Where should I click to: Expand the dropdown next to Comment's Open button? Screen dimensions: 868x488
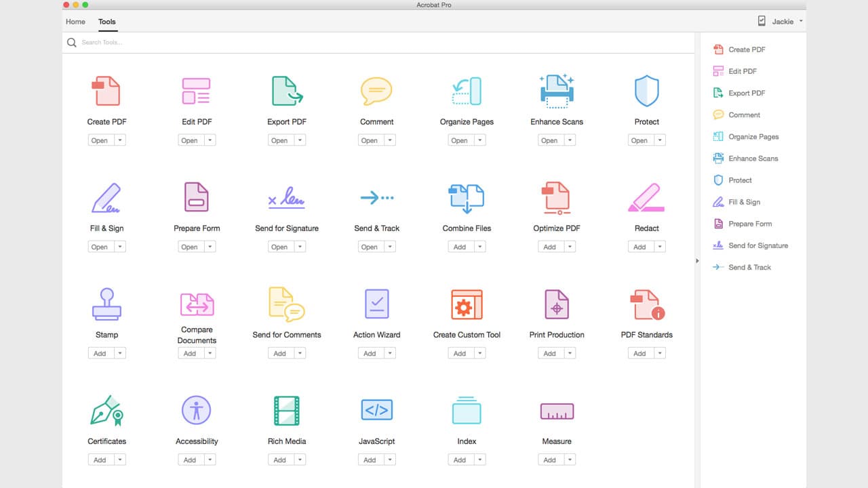(x=391, y=140)
